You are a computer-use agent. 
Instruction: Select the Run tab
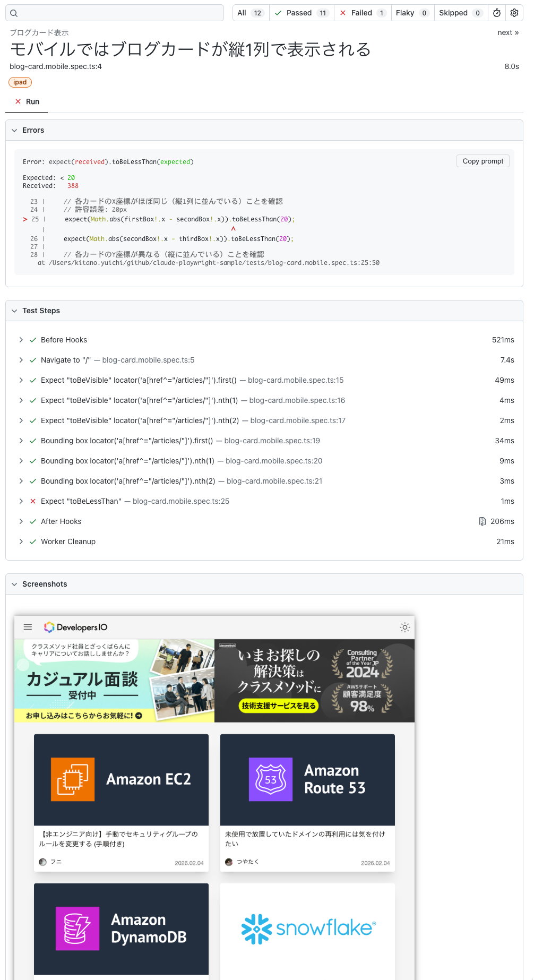point(27,101)
